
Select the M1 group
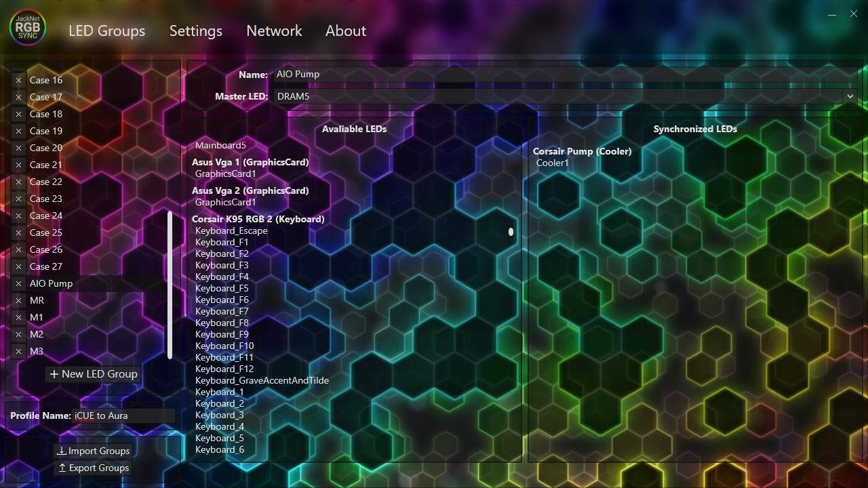36,317
